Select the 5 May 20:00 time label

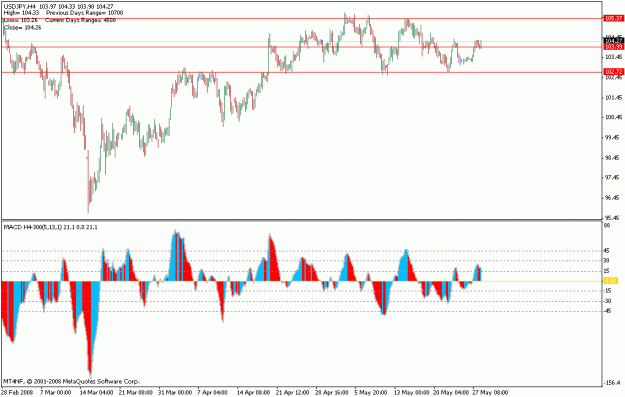click(x=371, y=393)
